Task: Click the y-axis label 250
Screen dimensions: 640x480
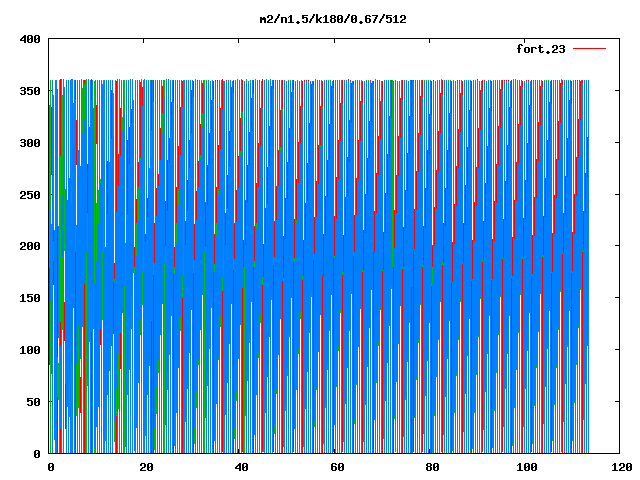Action: click(30, 195)
